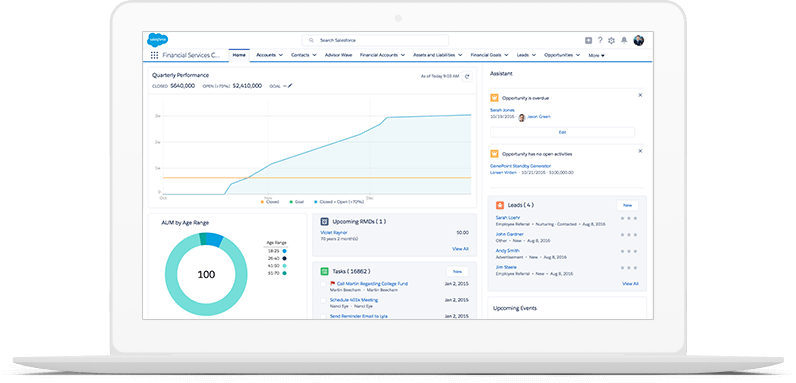Image resolution: width=796 pixels, height=383 pixels.
Task: Edit the goal with pencil icon
Action: pyautogui.click(x=290, y=86)
